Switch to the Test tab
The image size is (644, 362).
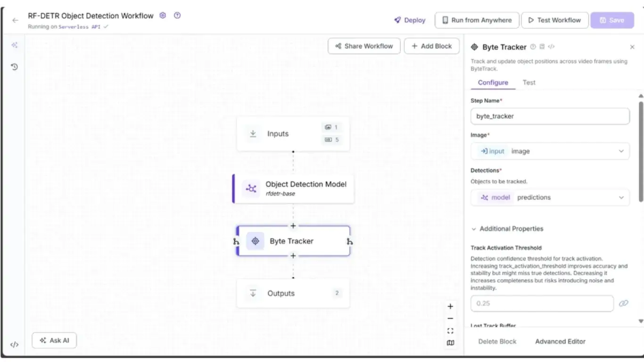(x=529, y=82)
